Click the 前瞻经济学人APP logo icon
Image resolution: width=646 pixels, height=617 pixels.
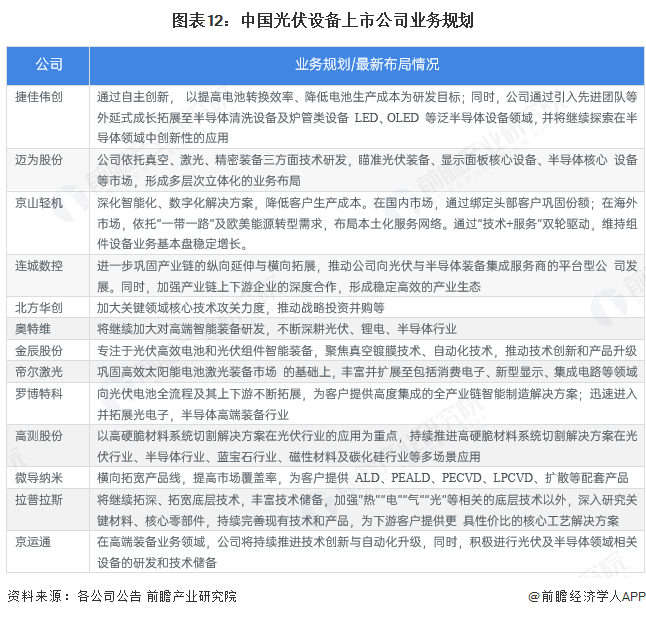tap(535, 596)
